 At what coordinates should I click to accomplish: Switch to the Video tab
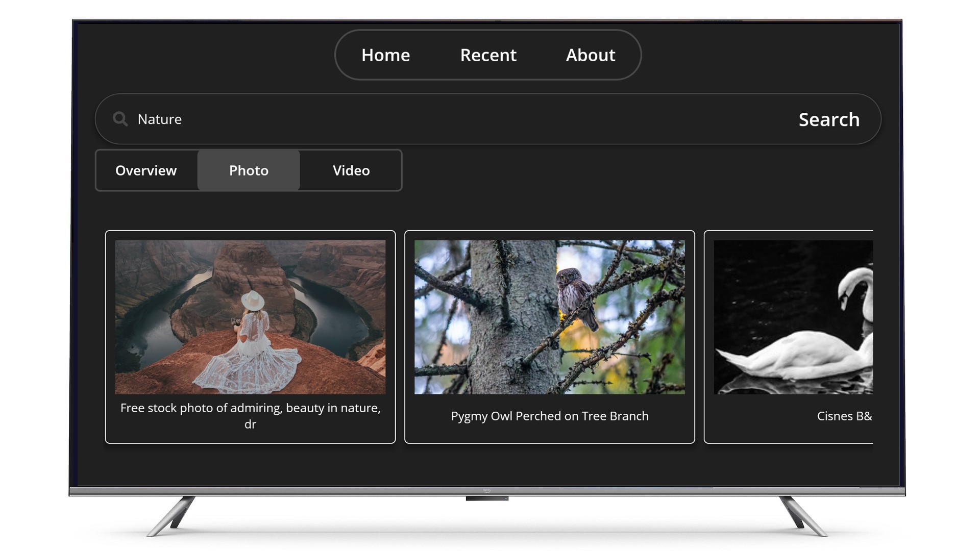351,170
